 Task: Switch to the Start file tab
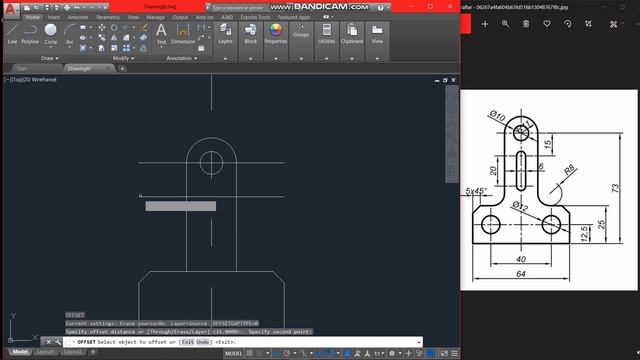coord(22,69)
